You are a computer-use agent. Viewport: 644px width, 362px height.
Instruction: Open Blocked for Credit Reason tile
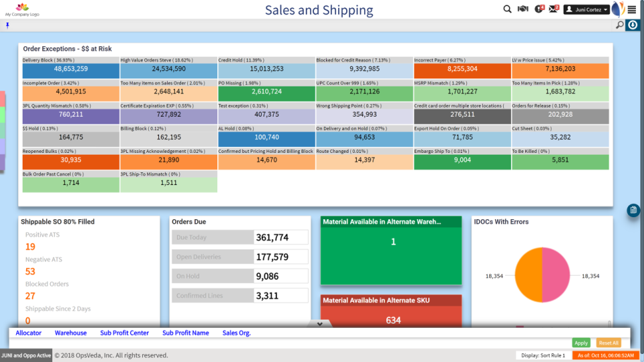pyautogui.click(x=364, y=68)
